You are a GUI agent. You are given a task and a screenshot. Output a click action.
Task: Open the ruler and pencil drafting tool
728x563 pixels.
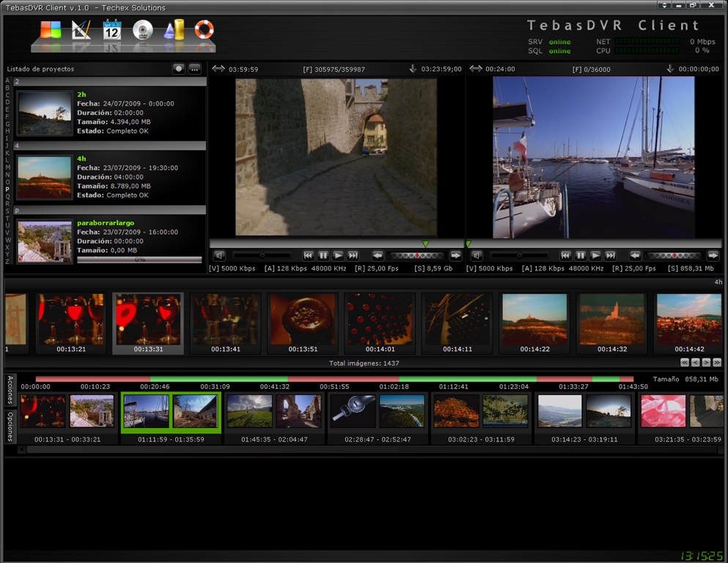tap(81, 30)
